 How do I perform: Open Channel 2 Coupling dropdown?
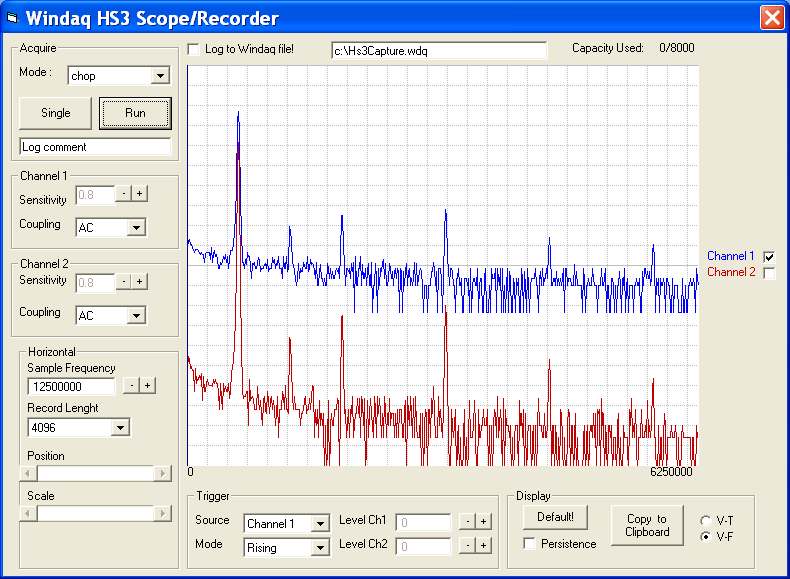[136, 316]
